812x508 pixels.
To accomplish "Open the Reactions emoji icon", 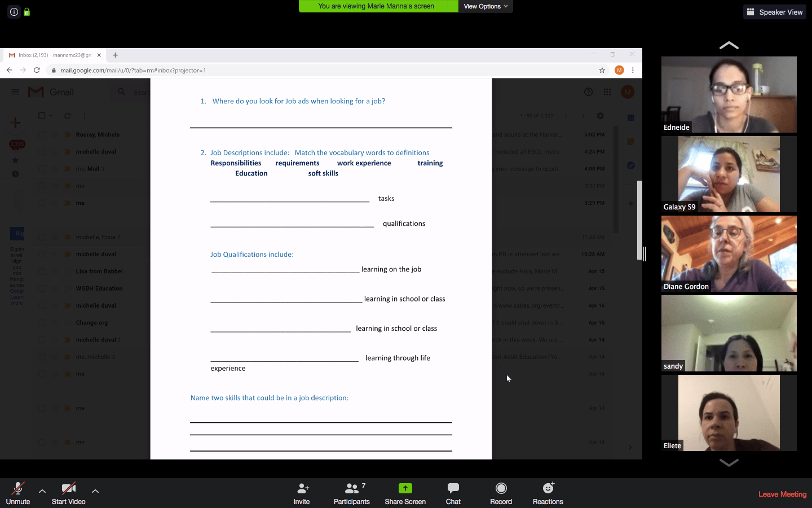I will click(x=548, y=489).
